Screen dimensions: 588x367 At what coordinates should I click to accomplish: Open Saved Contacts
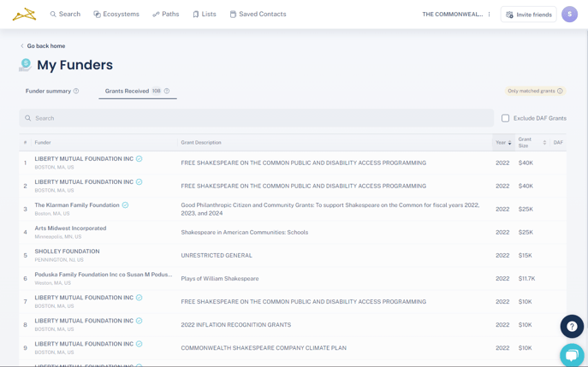pyautogui.click(x=258, y=15)
